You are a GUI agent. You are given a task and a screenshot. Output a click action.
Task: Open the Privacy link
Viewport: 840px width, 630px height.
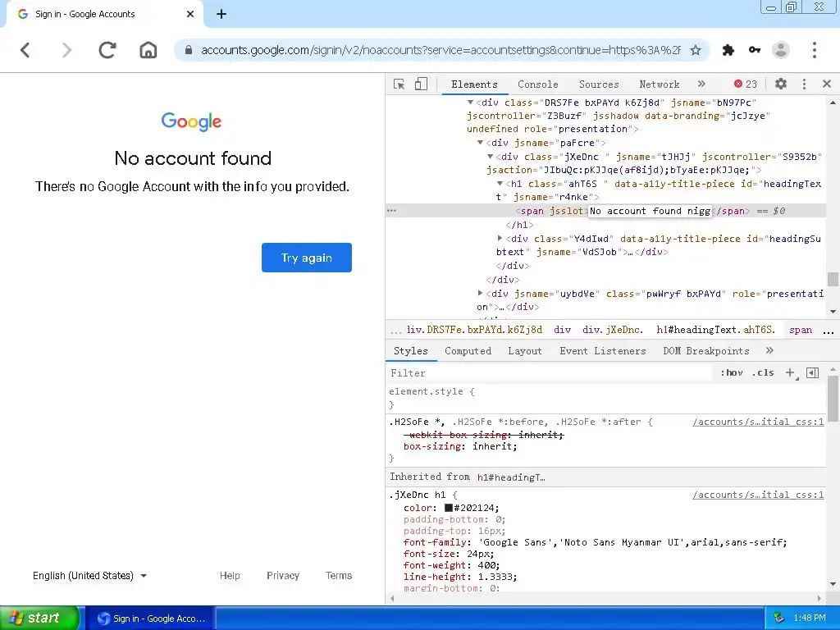pos(283,576)
